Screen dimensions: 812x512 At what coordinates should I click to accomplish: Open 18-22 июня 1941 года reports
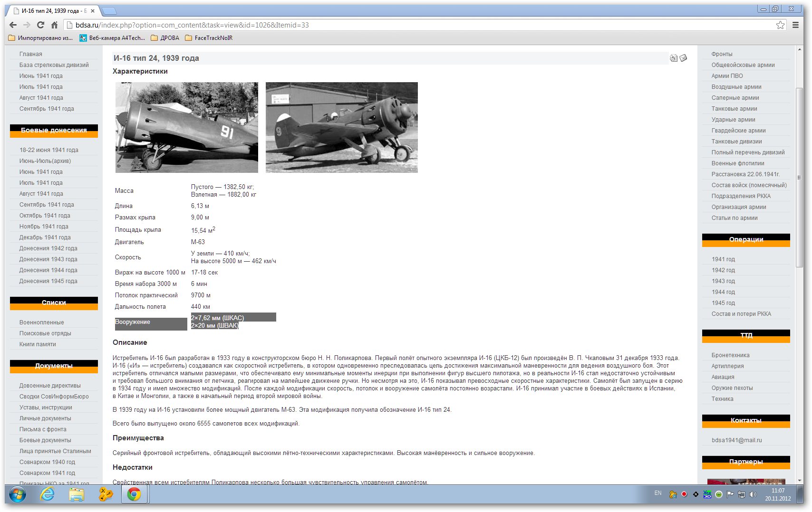coord(49,150)
